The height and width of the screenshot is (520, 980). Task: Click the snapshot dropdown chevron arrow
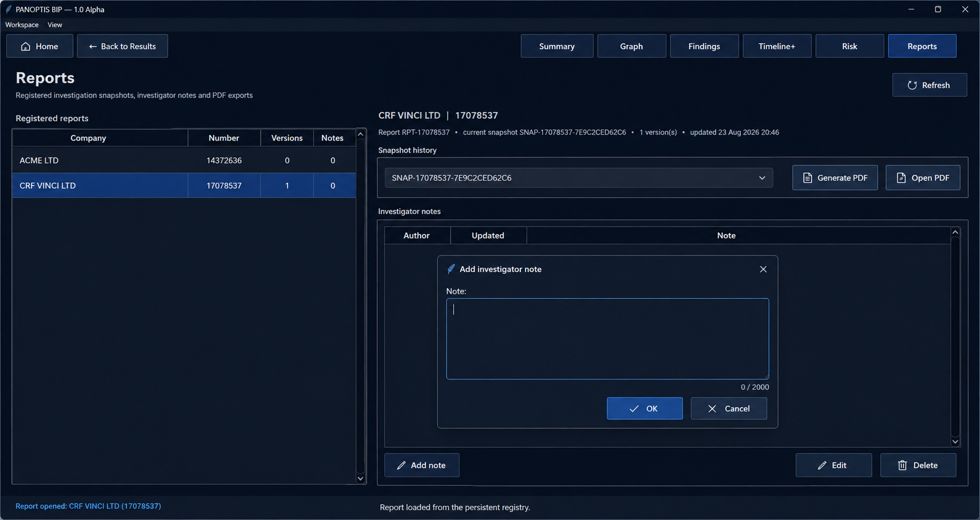762,178
